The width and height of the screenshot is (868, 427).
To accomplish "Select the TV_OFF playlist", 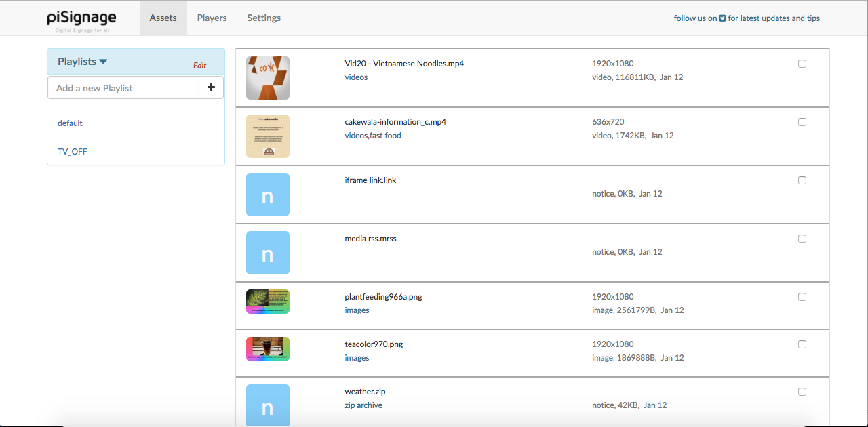I will 72,152.
